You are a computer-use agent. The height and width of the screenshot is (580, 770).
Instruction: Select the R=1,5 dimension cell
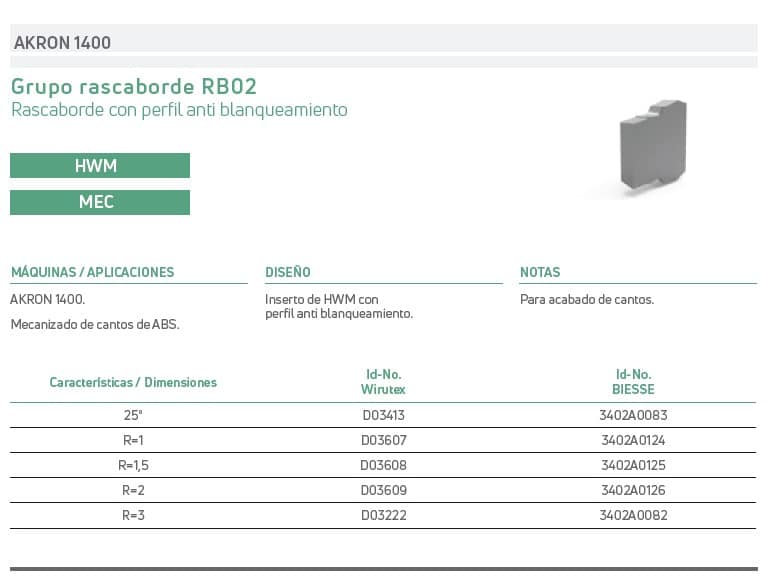(x=133, y=465)
